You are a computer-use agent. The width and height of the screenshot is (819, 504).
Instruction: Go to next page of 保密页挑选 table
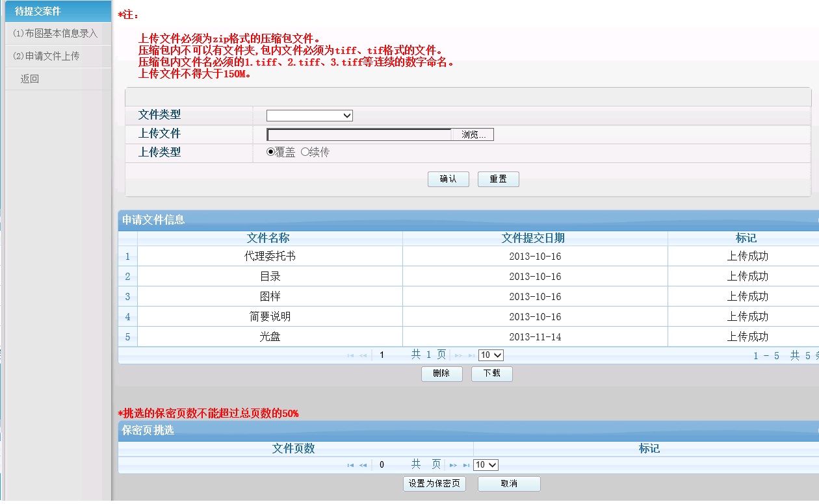coord(453,465)
